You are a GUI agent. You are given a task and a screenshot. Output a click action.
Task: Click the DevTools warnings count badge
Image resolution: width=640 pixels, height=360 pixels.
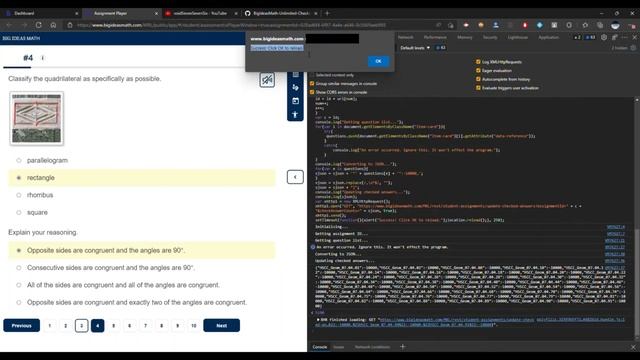point(577,37)
